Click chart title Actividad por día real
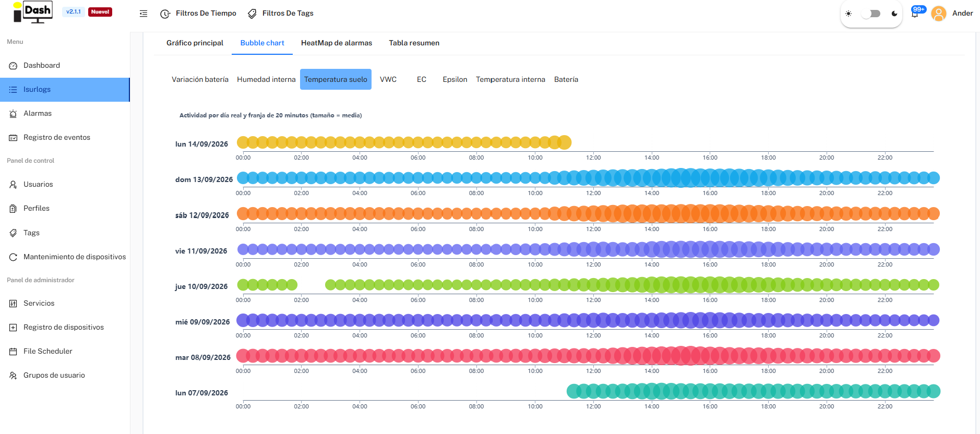The height and width of the screenshot is (434, 980). point(270,116)
